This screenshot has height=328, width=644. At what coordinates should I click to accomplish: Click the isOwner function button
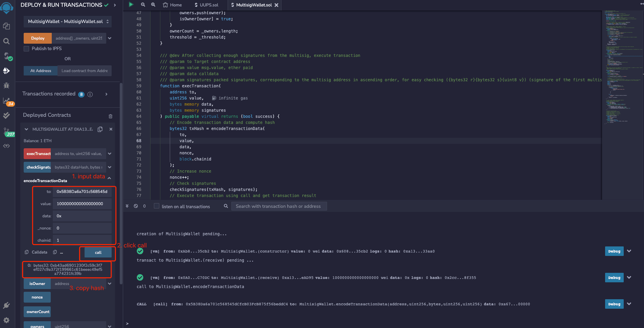point(37,284)
